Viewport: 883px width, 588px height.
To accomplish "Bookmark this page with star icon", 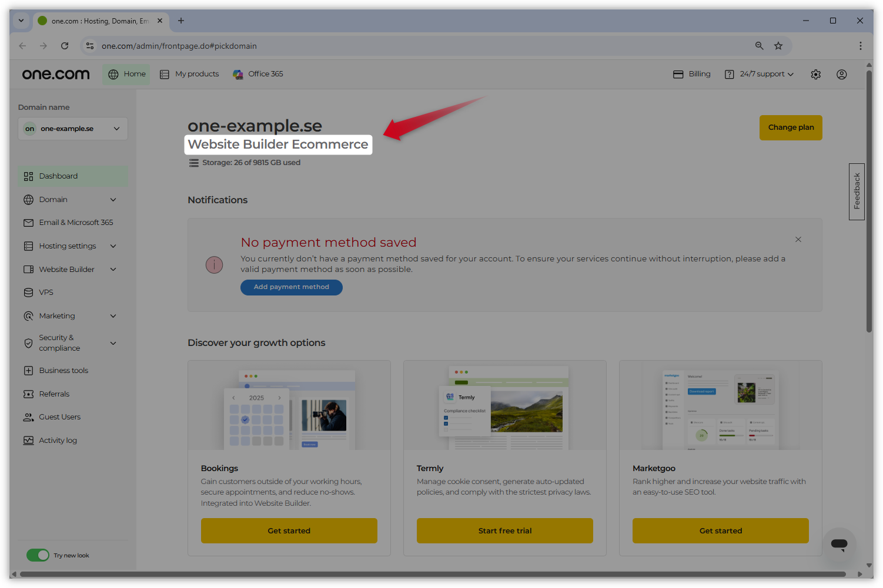I will coord(778,46).
